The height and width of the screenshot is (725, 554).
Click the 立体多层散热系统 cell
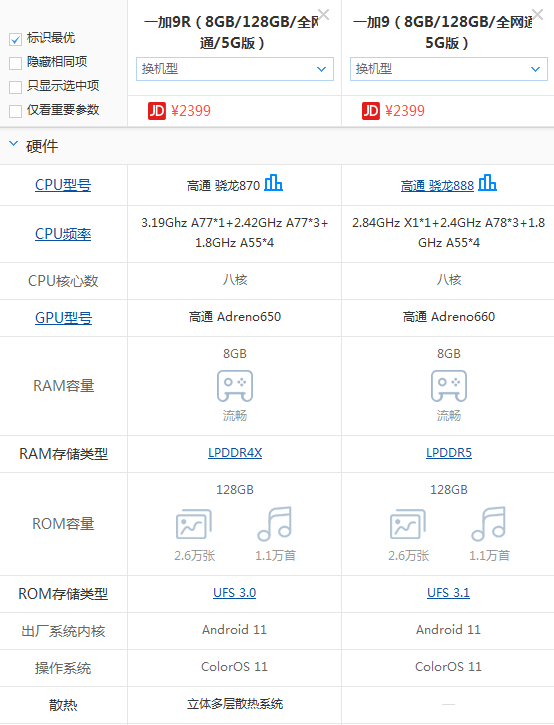(x=235, y=704)
